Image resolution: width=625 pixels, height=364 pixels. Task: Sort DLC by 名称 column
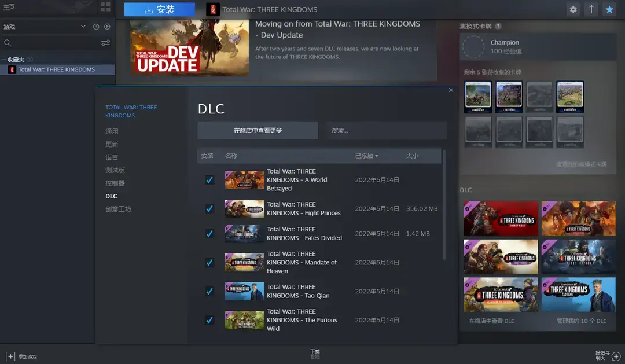231,156
